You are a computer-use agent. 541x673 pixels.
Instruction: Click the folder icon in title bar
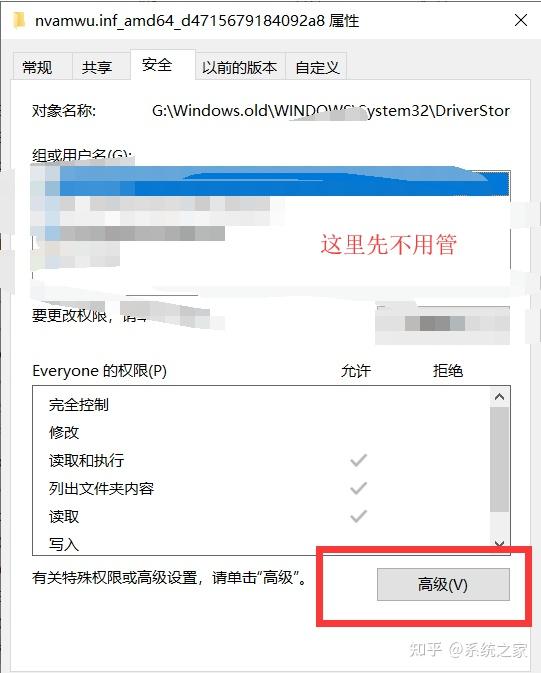[x=19, y=20]
